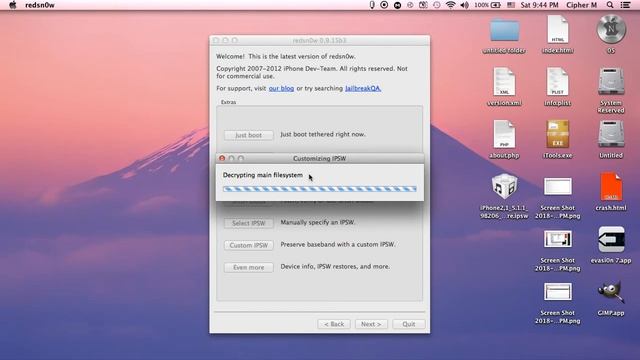Click the battery 100% indicator
The height and width of the screenshot is (360, 640).
point(487,5)
